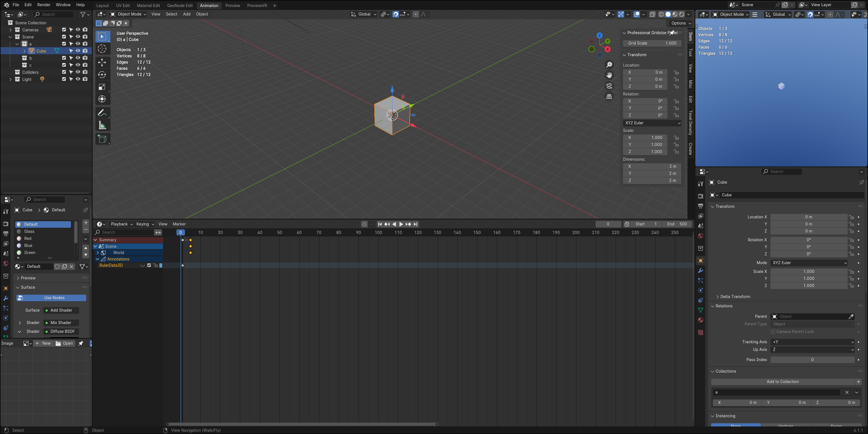Jump to the first frame
The width and height of the screenshot is (868, 434).
point(380,224)
